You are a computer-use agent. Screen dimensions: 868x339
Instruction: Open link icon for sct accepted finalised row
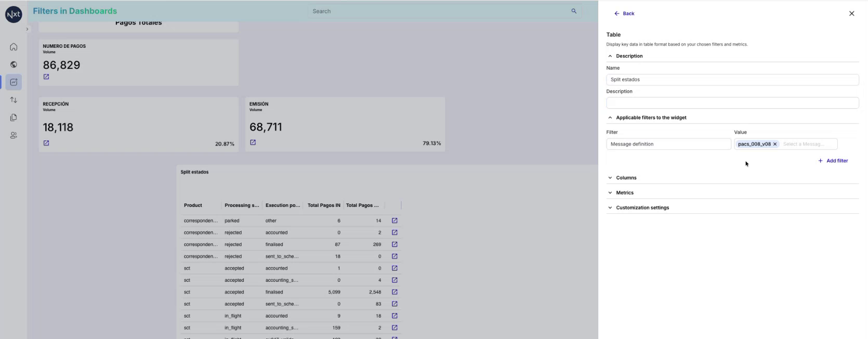394,292
